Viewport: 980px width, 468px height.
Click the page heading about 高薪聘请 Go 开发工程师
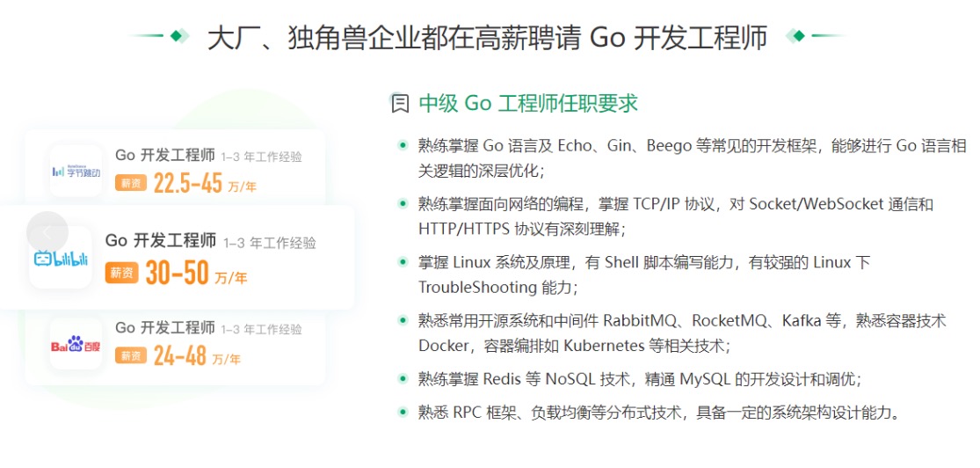pyautogui.click(x=487, y=37)
